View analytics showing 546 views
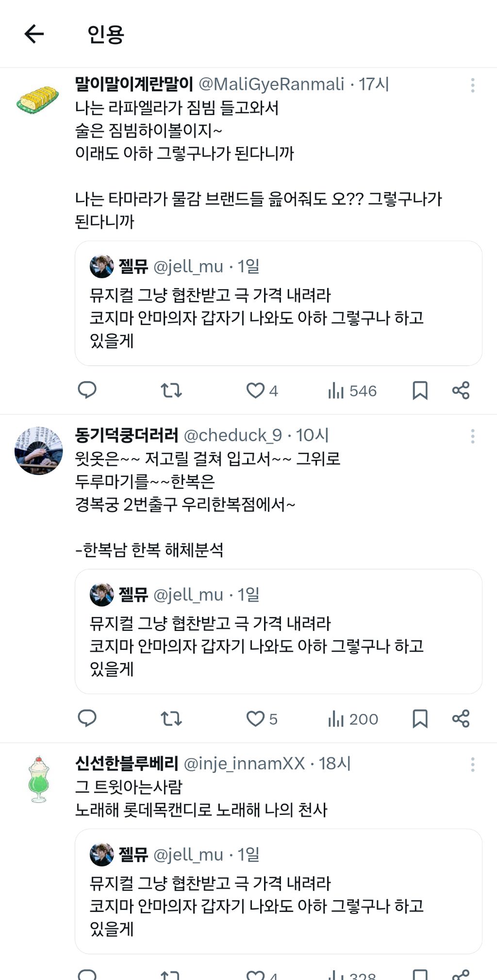The image size is (497, 980). tap(352, 391)
